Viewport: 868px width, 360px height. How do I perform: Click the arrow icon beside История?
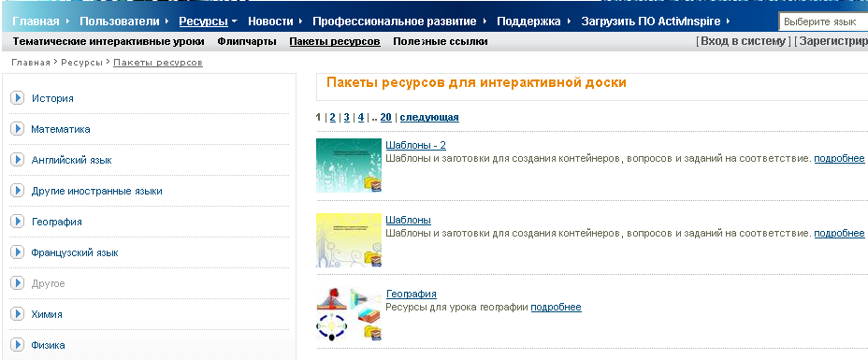tap(17, 98)
